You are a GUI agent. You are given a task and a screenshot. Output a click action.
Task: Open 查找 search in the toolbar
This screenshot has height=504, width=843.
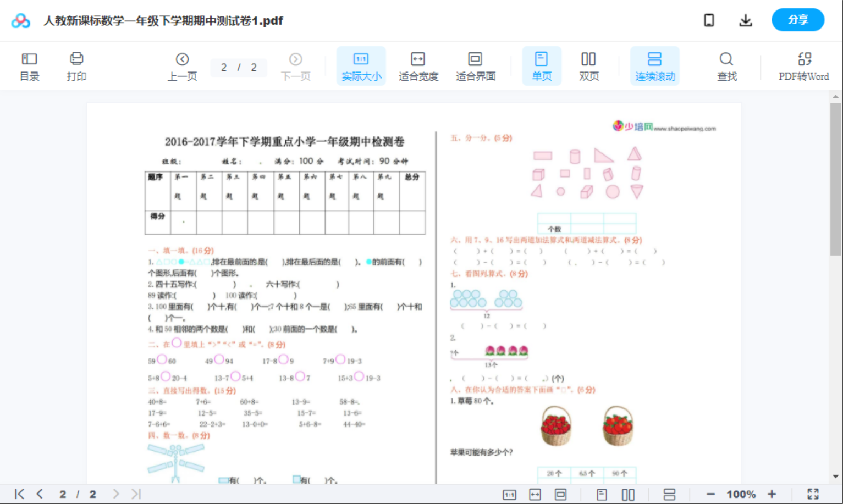[x=726, y=65]
